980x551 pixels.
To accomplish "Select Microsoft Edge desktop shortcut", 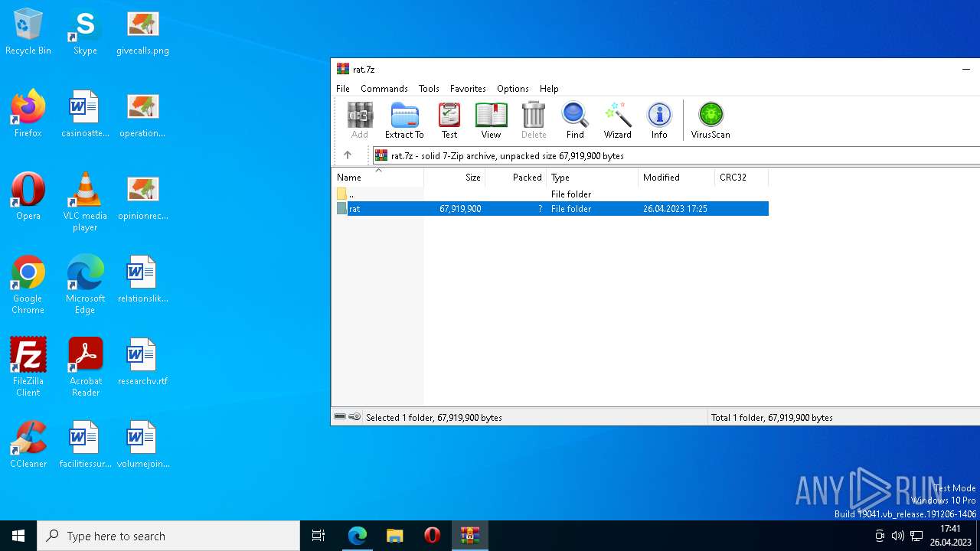I will click(x=85, y=285).
